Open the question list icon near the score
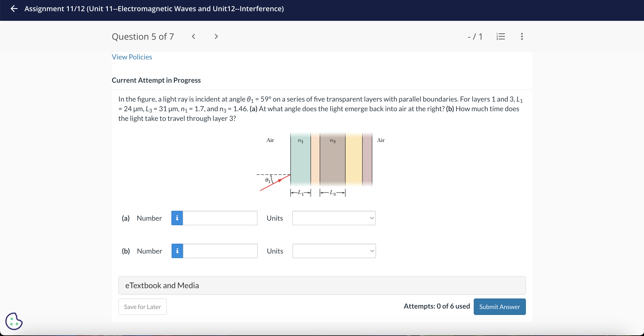Viewport: 644px width, 336px height. pyautogui.click(x=501, y=37)
